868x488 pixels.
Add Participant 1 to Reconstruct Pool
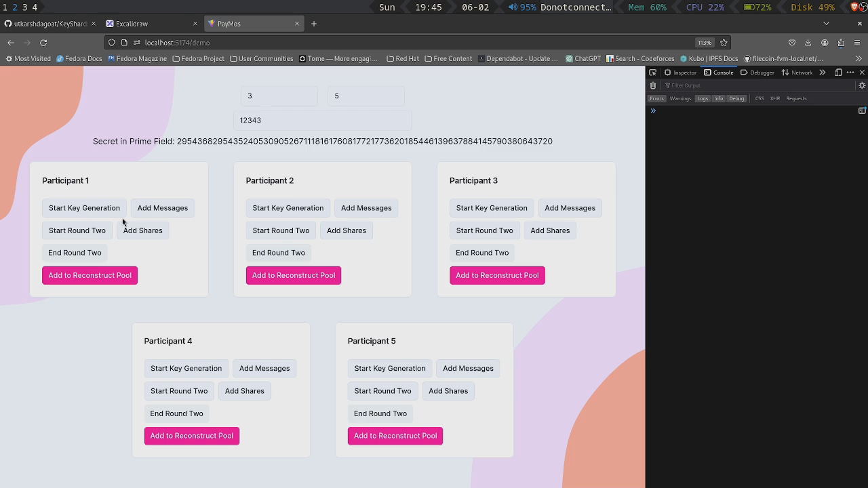[x=90, y=275]
